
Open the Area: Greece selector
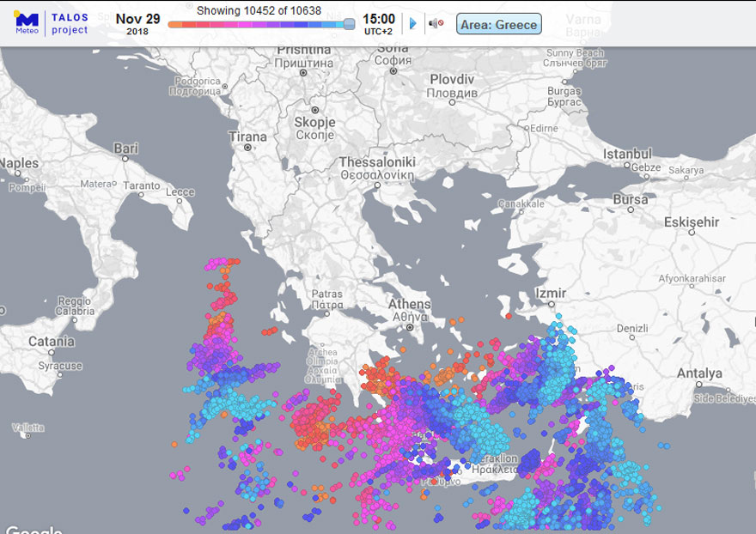(499, 24)
